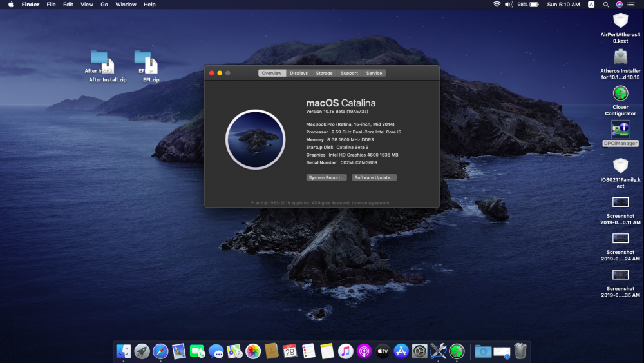This screenshot has height=363, width=644.
Task: Open the Go menu
Action: (x=104, y=5)
